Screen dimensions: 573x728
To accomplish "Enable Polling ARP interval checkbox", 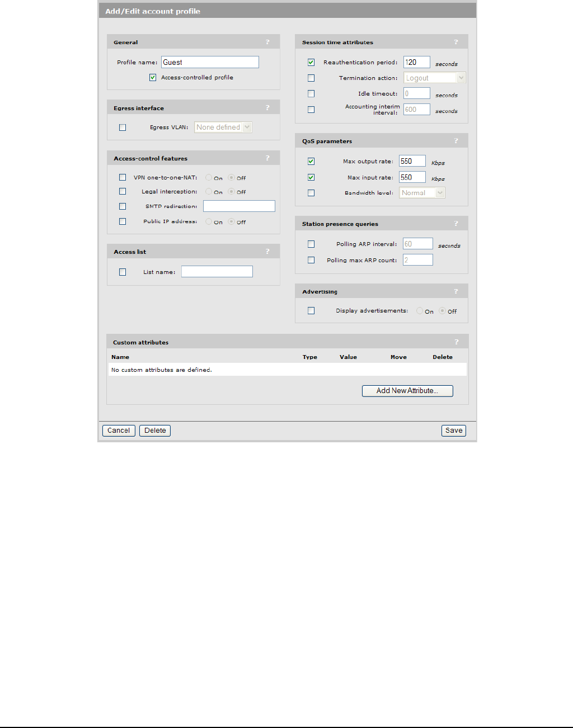I will 311,244.
